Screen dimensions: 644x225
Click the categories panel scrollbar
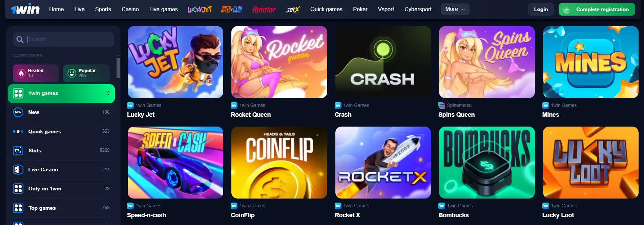click(x=118, y=68)
